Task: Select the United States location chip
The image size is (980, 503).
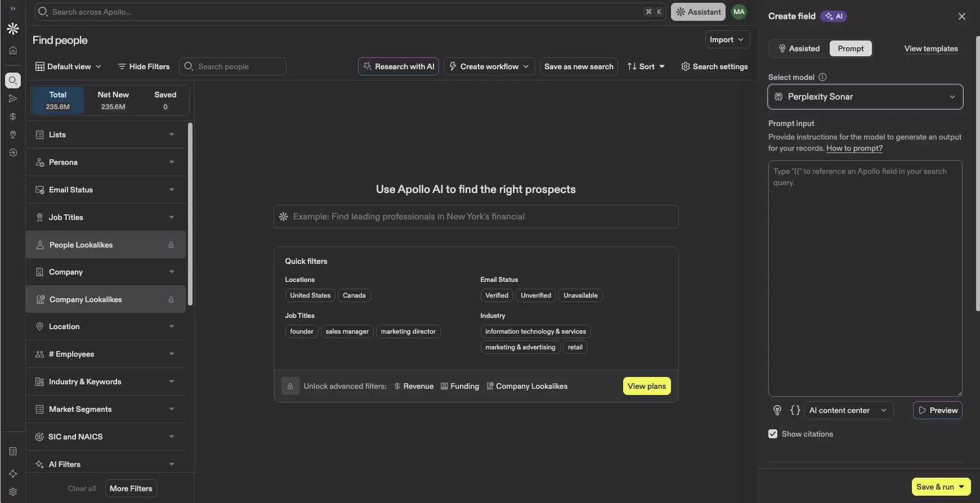Action: (x=310, y=295)
